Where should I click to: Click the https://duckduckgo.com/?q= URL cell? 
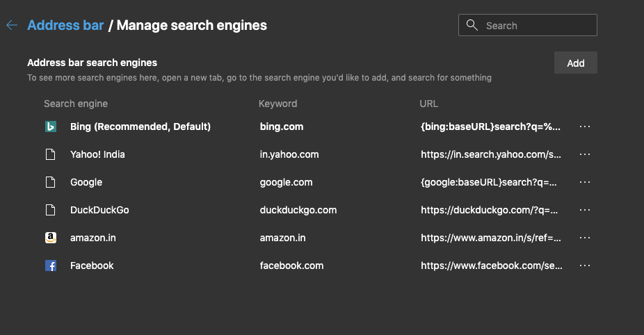(x=489, y=210)
